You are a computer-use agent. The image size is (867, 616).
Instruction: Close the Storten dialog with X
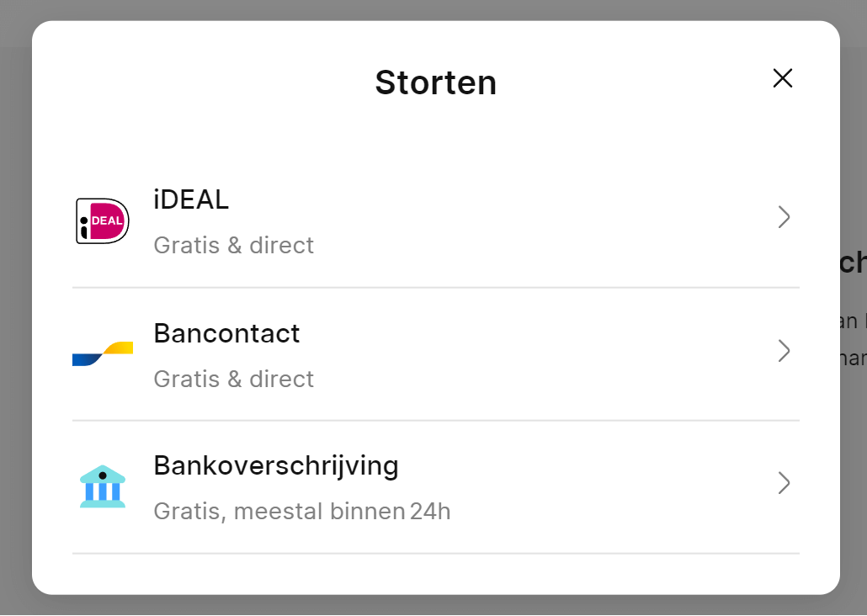click(783, 78)
